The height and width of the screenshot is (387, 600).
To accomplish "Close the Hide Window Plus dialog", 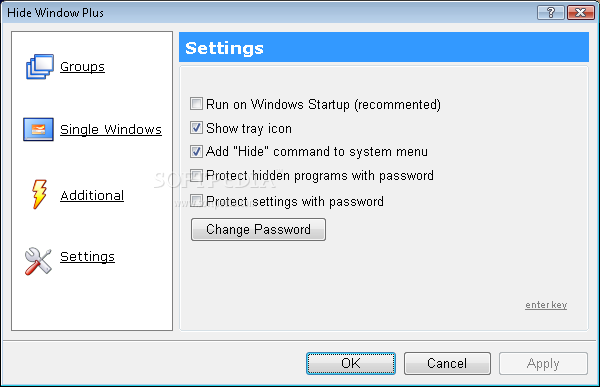I will tap(580, 13).
